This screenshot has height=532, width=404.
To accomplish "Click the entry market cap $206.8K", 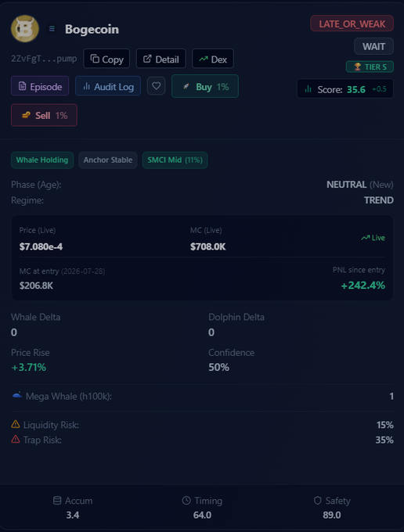I will coord(36,286).
